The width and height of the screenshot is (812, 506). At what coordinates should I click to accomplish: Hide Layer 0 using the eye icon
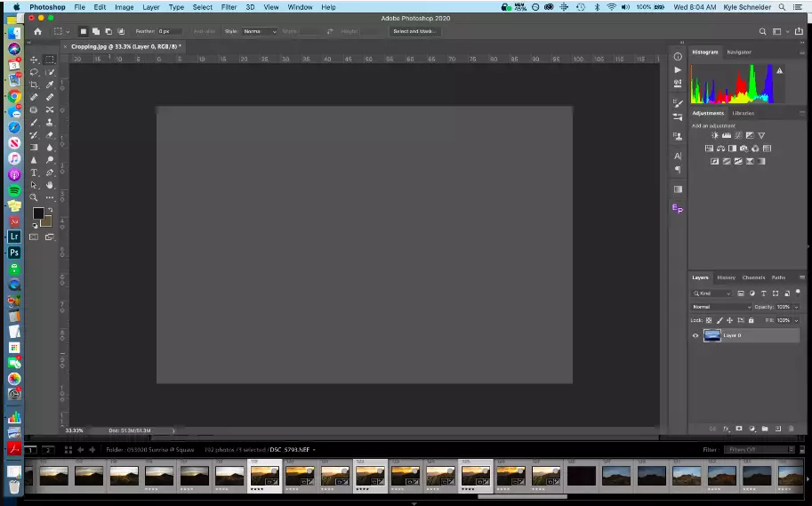tap(695, 335)
